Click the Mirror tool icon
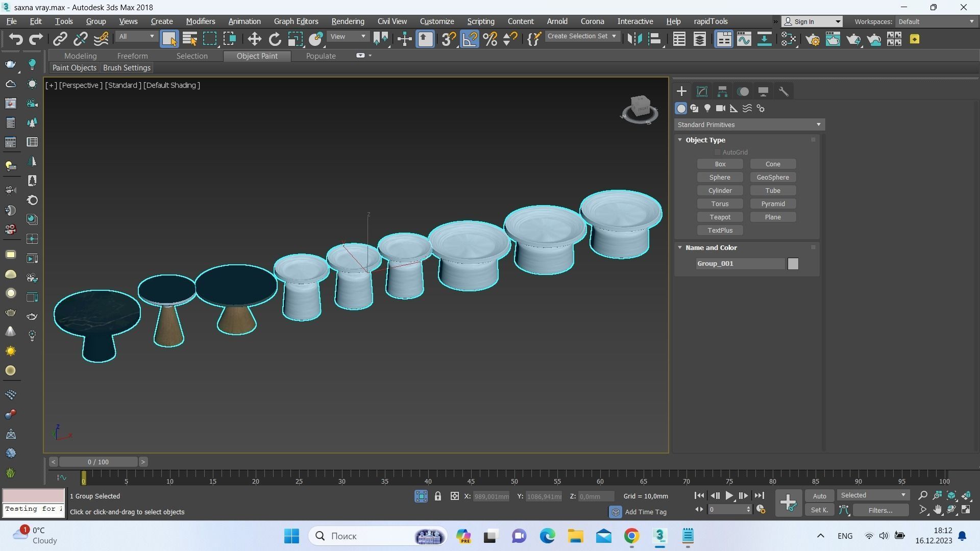Viewport: 980px width, 551px height. coord(634,39)
